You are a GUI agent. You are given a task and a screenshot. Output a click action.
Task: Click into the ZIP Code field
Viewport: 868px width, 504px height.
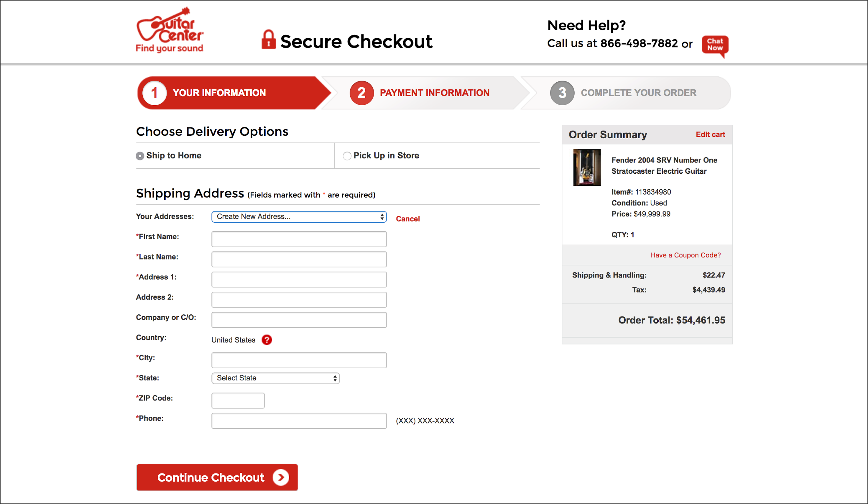click(x=238, y=400)
